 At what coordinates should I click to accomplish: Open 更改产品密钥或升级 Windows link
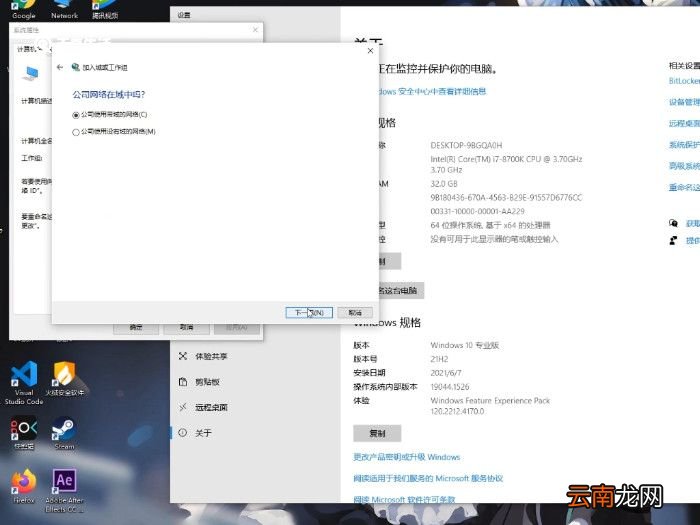[406, 457]
